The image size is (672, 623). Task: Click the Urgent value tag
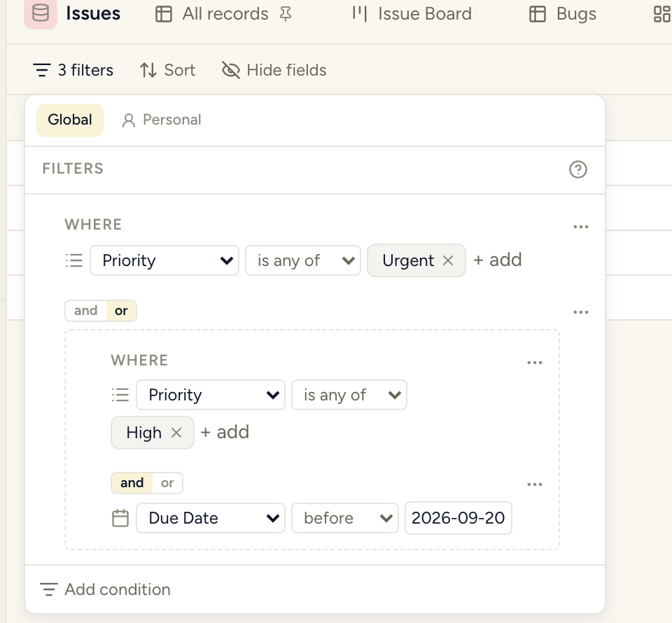416,260
